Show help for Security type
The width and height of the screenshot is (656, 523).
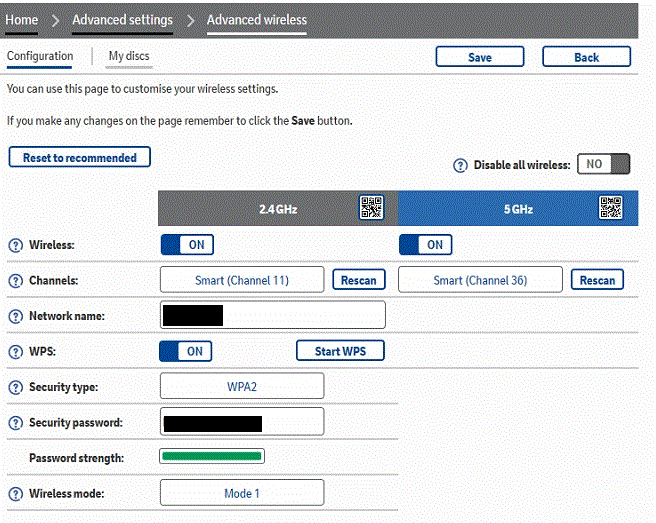15,387
